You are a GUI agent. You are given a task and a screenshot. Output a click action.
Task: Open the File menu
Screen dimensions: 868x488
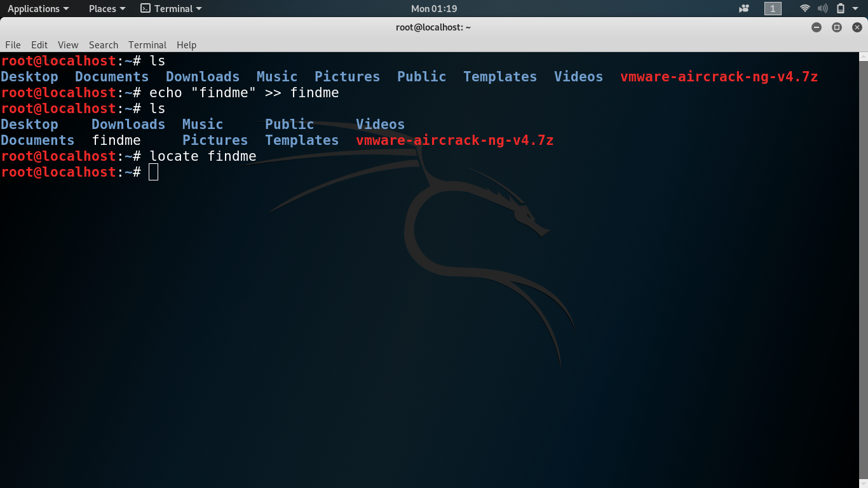tap(13, 44)
